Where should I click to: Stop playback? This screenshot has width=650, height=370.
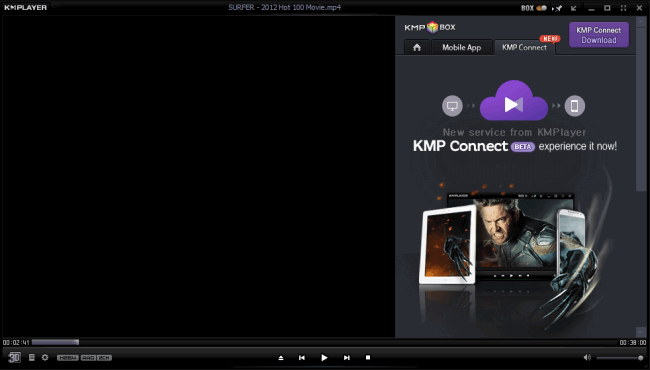tap(368, 357)
